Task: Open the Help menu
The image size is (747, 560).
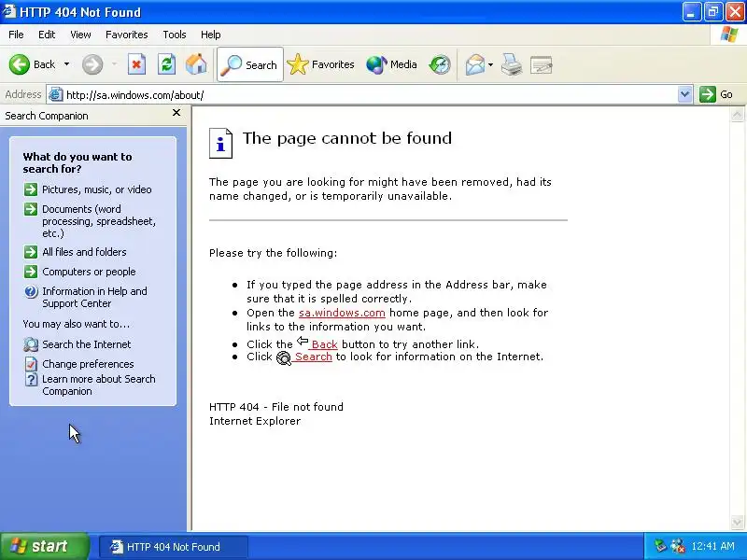Action: point(211,35)
